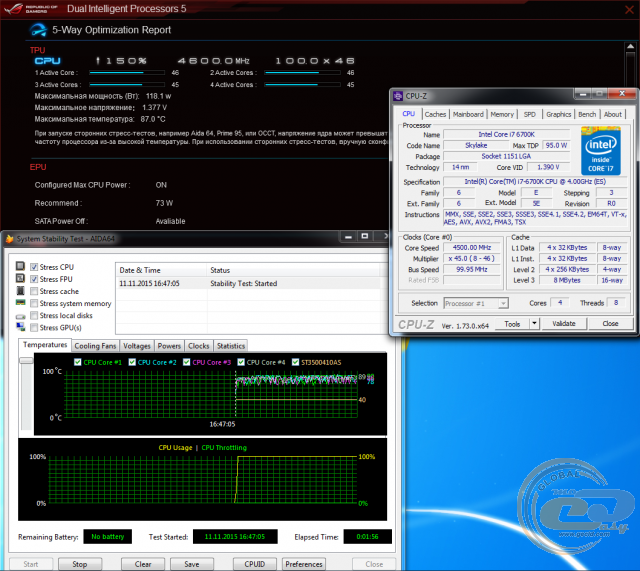Click the Intel Core i7 6700K name field
Screen dimensions: 640x571
click(x=506, y=134)
